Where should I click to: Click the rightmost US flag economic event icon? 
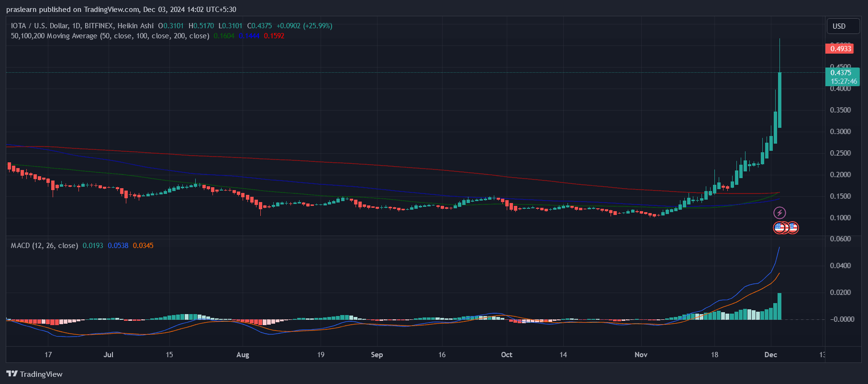coord(793,227)
